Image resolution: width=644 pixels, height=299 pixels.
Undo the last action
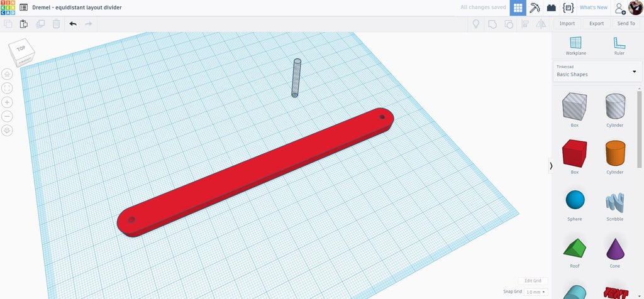pyautogui.click(x=73, y=24)
